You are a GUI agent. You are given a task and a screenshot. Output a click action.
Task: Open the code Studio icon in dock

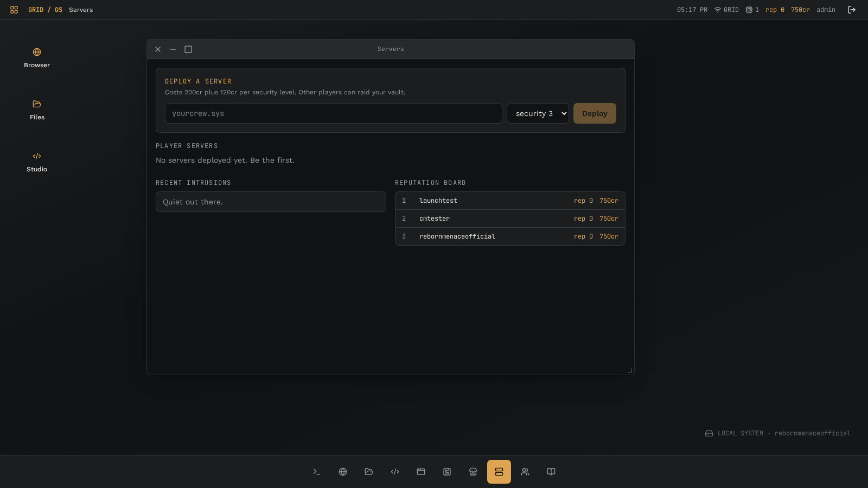tap(395, 472)
